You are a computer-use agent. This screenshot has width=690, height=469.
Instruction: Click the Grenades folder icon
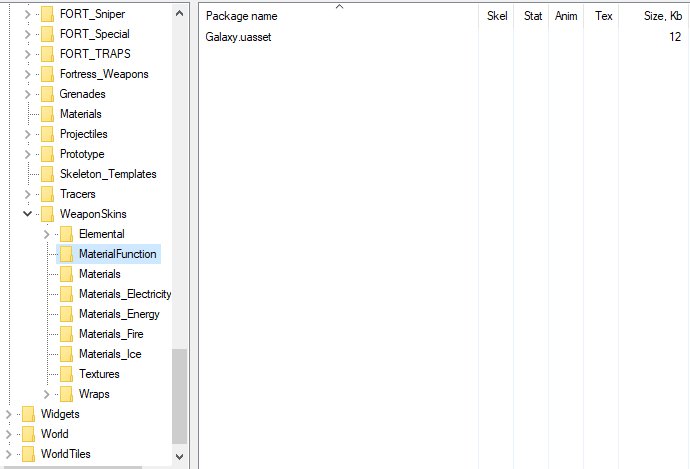47,94
